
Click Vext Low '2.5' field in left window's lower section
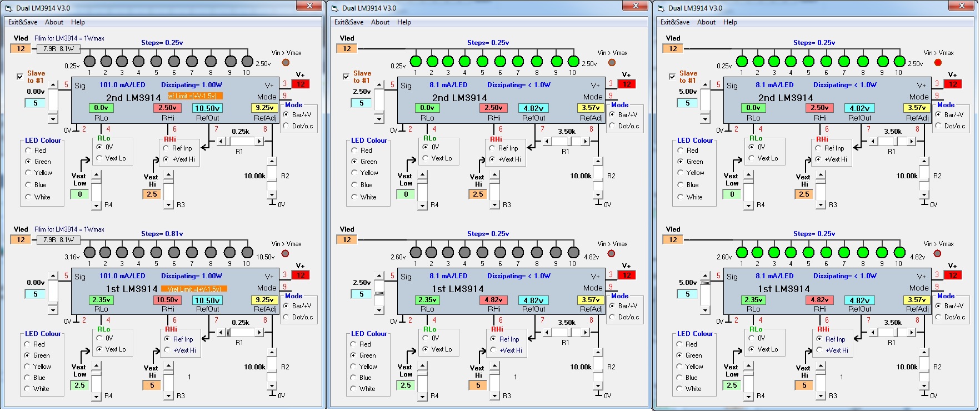[79, 385]
